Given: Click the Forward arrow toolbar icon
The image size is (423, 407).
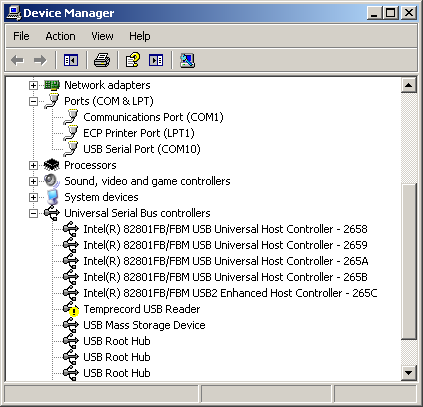Looking at the screenshot, I should pos(40,60).
